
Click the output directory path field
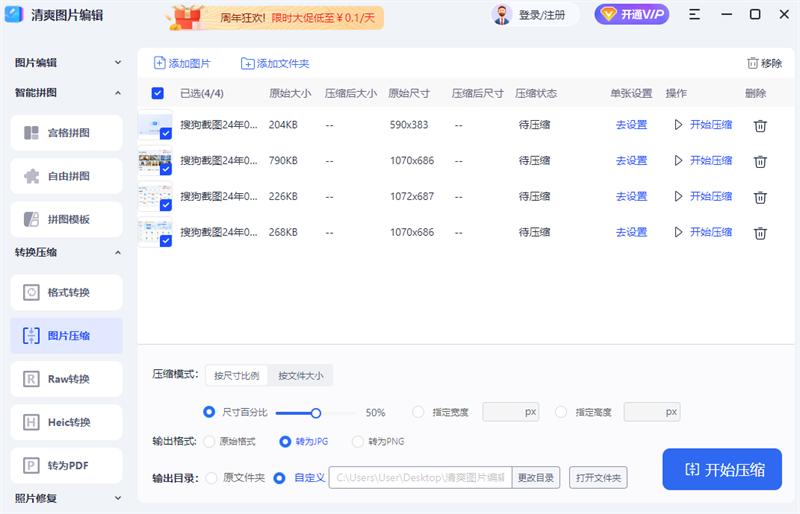tap(420, 478)
